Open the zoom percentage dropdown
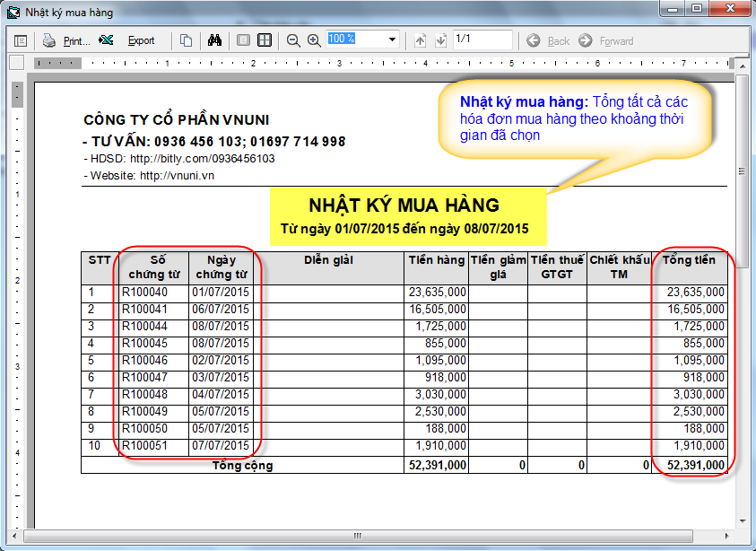Viewport: 756px width, 551px height. tap(392, 39)
